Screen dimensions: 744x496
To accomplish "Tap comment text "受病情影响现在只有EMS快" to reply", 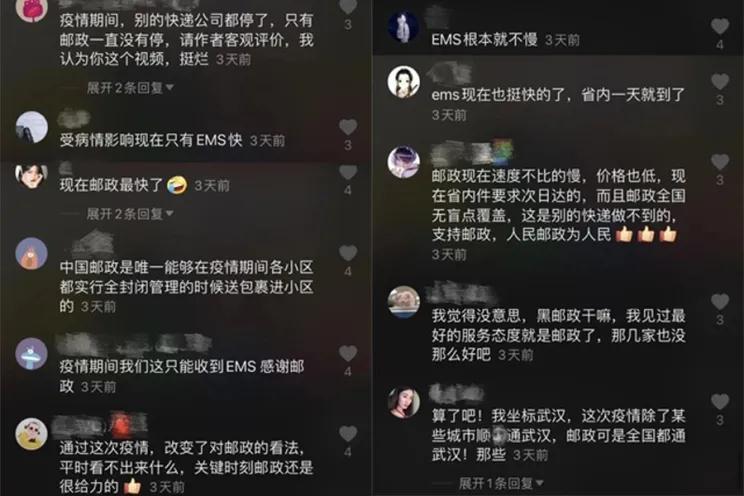I will pos(151,140).
